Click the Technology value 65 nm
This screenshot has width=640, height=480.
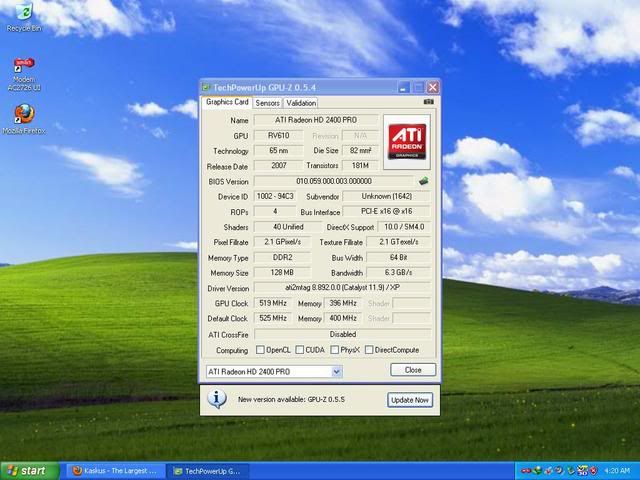278,151
